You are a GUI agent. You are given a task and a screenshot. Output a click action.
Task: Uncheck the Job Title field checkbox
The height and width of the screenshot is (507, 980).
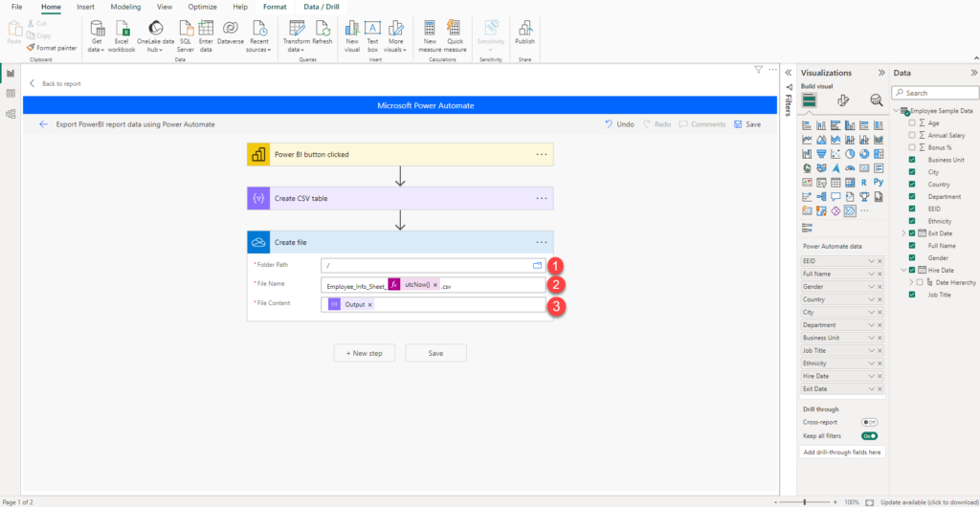[912, 295]
